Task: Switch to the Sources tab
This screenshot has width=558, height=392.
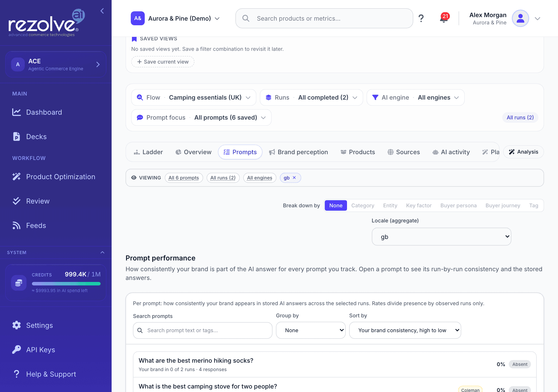Action: click(404, 152)
